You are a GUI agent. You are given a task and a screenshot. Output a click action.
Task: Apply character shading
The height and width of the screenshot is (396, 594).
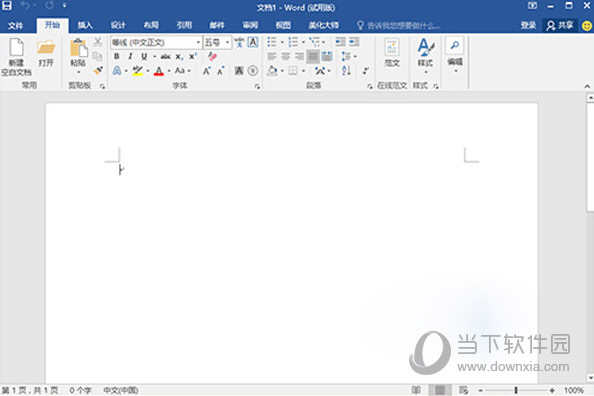pos(239,70)
